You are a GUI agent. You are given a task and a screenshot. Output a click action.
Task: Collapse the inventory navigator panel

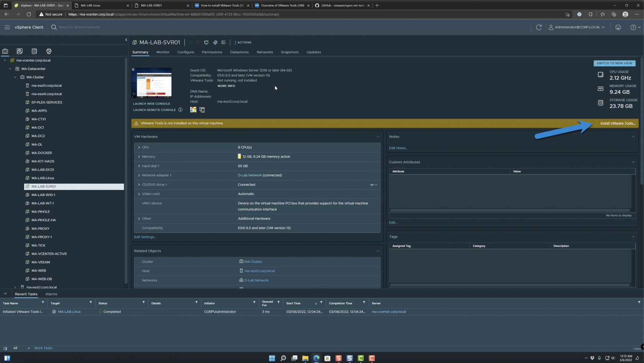pyautogui.click(x=126, y=40)
